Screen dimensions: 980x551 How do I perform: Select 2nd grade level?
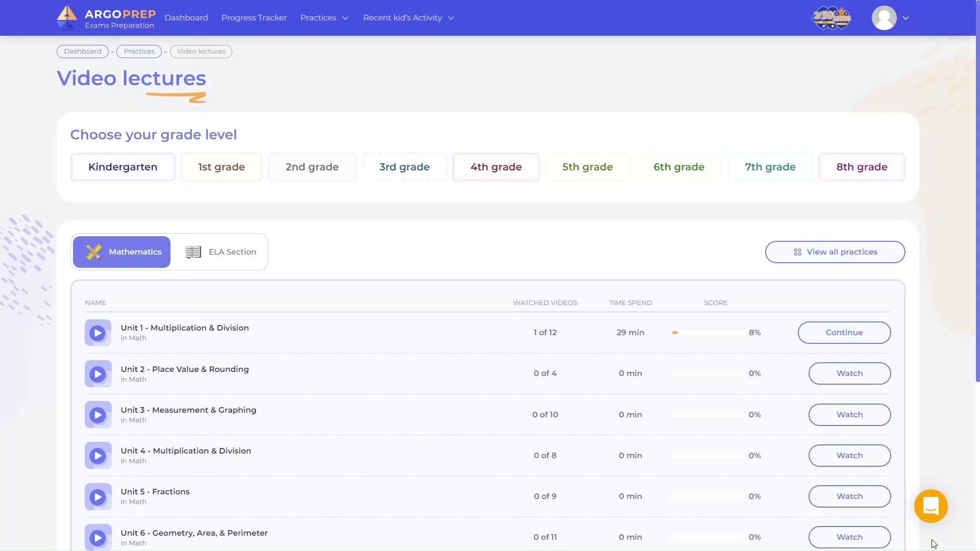tap(312, 167)
